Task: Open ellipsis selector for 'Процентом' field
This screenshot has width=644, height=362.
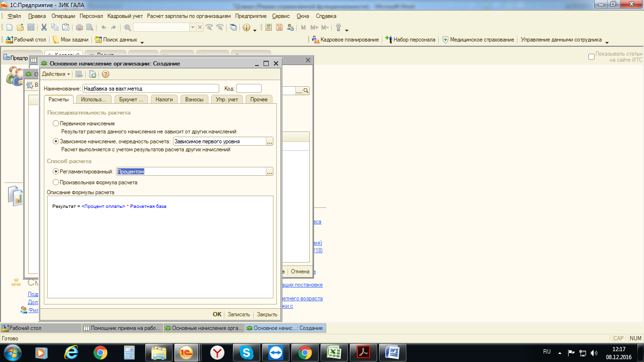Action: click(270, 172)
